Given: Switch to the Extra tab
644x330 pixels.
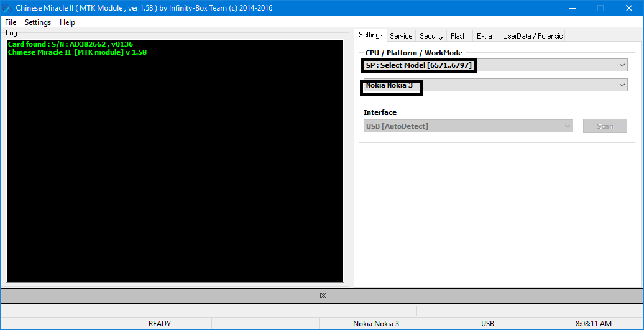Looking at the screenshot, I should click(484, 36).
